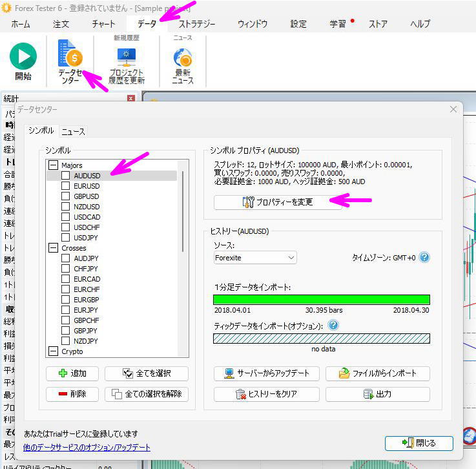This screenshot has width=476, height=469.
Task: Click the Forex Tester sun logo icon
Action: coord(6,8)
